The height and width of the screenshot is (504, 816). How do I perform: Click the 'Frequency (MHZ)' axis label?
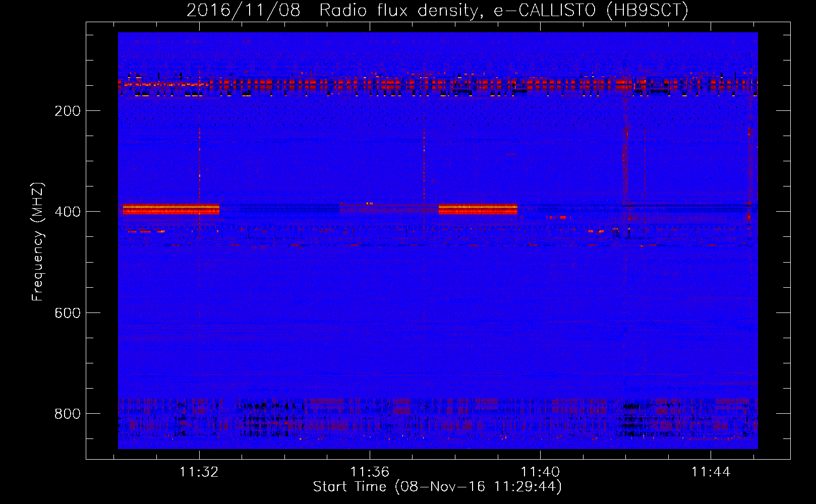point(38,242)
